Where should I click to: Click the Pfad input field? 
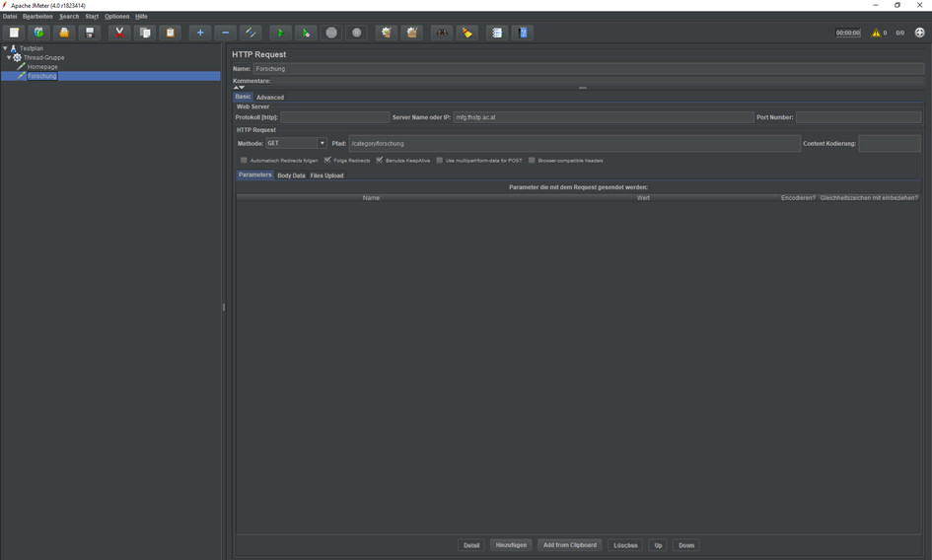574,143
